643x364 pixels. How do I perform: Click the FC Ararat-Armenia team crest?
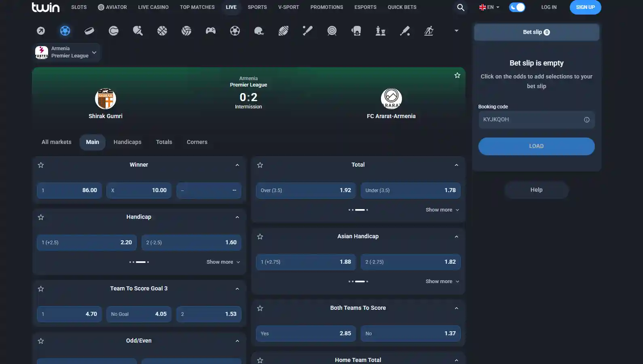click(x=391, y=99)
